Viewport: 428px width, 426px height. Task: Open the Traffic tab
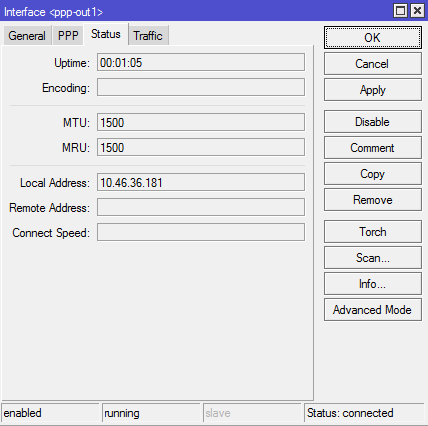tap(148, 35)
